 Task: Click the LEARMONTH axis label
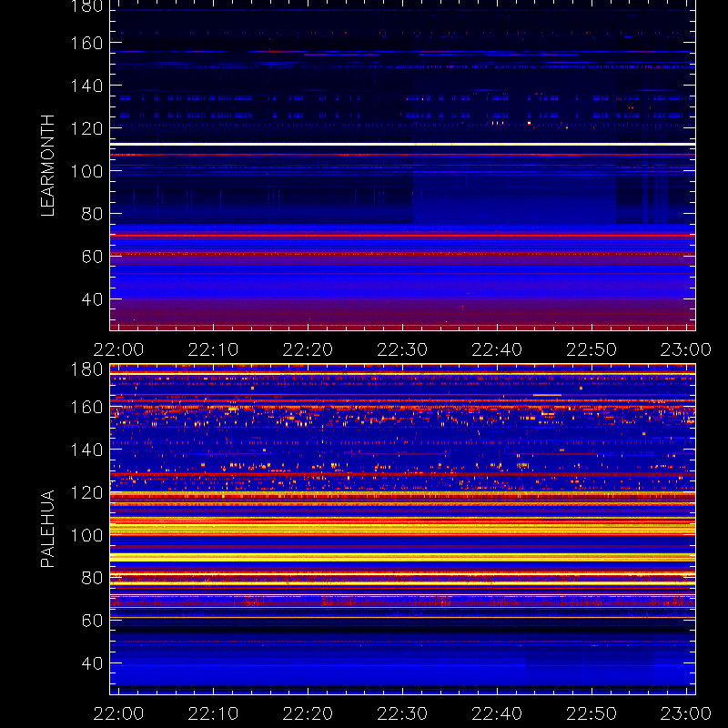point(47,166)
